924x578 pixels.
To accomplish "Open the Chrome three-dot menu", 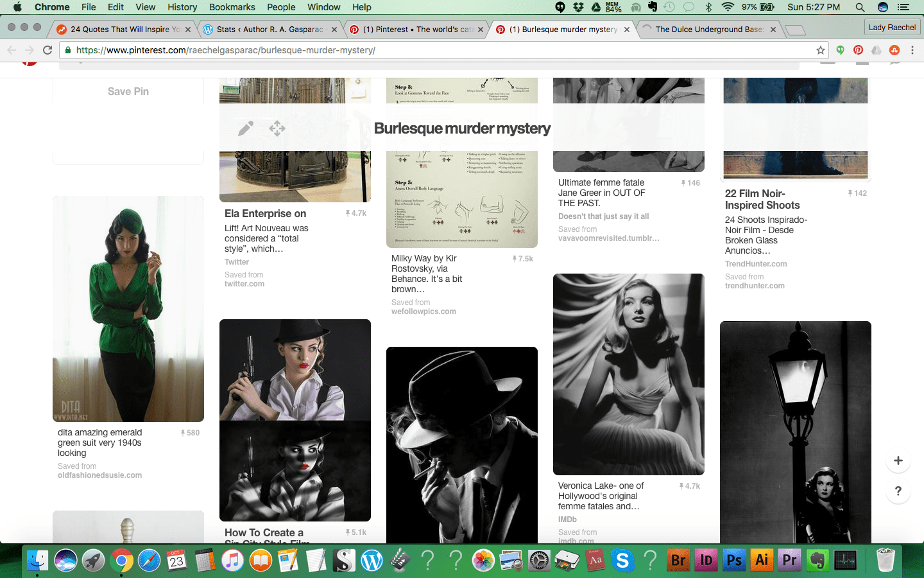I will 912,50.
